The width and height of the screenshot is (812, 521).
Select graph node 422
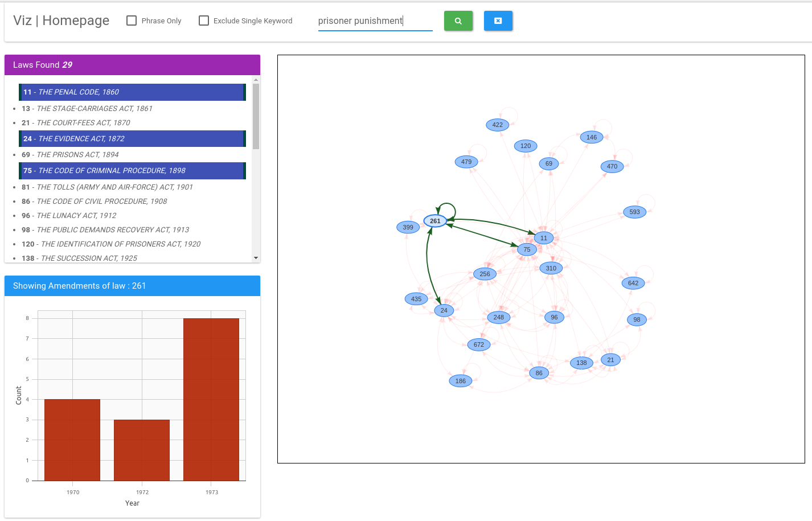coord(498,125)
